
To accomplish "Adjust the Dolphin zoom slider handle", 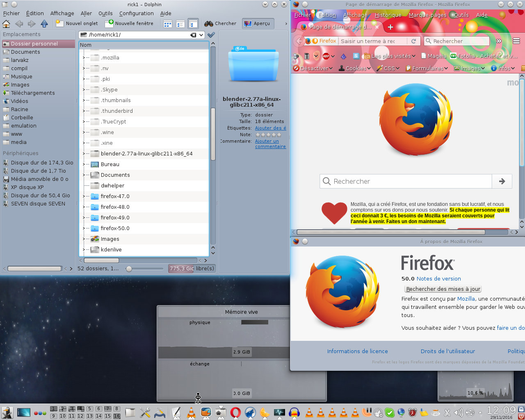I will pos(129,269).
